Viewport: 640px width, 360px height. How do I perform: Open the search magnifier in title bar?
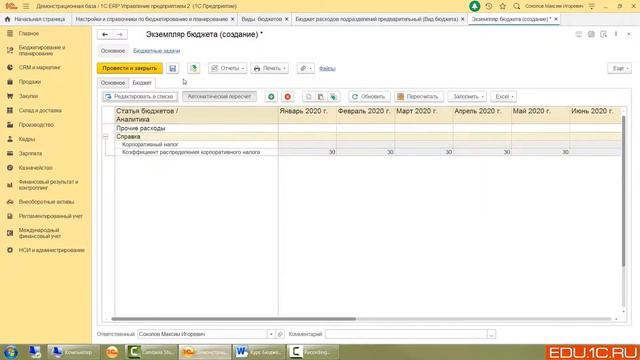516,6
